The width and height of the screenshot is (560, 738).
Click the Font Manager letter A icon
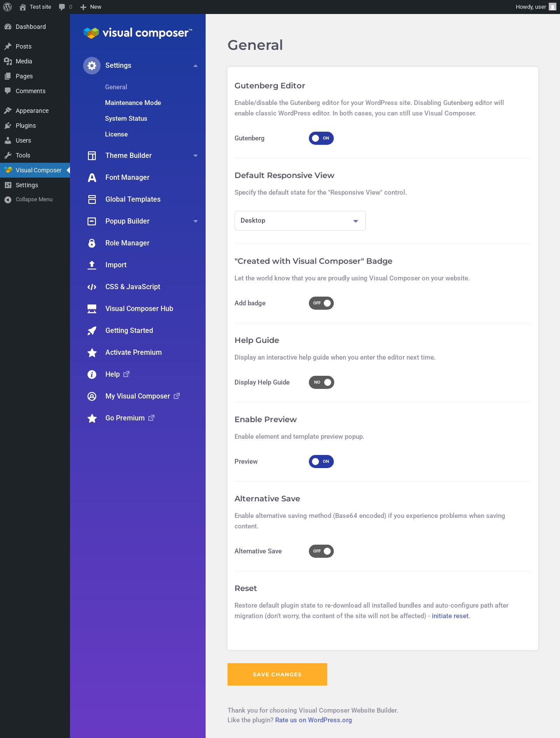point(92,178)
